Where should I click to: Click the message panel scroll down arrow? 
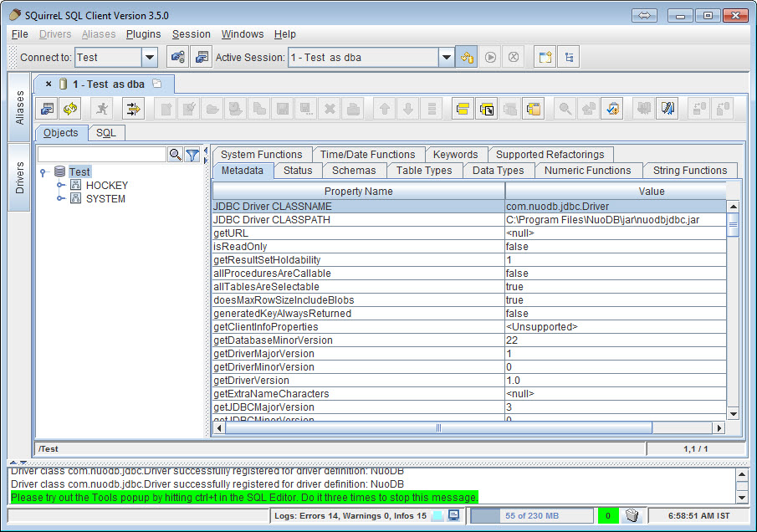point(743,497)
